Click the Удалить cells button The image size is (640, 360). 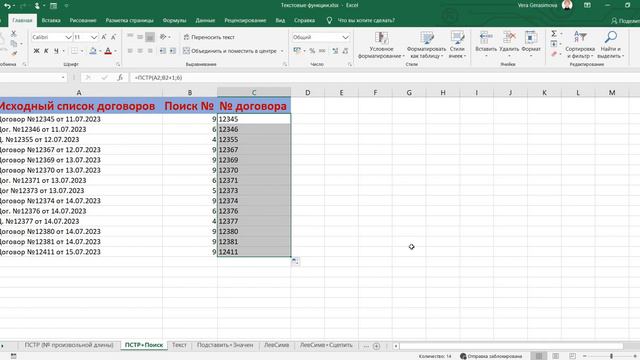(x=509, y=44)
